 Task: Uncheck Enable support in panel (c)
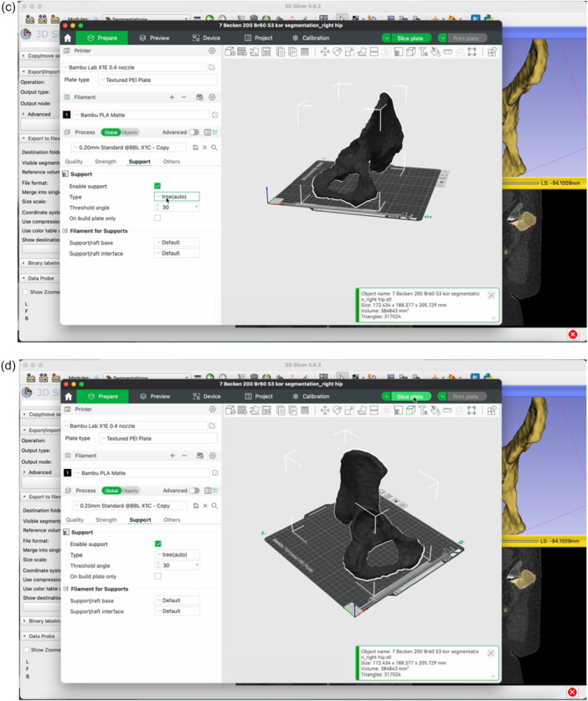click(157, 186)
